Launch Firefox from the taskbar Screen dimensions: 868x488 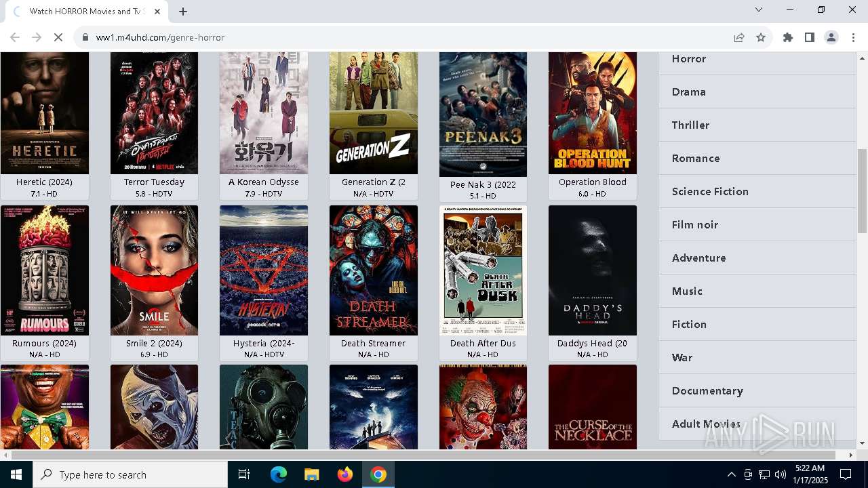(345, 474)
